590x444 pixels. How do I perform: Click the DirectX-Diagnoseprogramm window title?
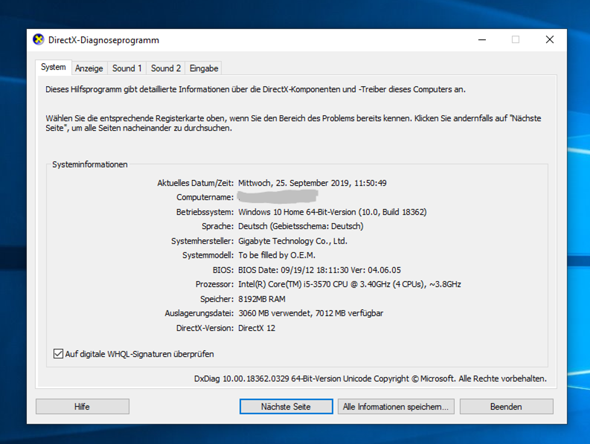104,40
